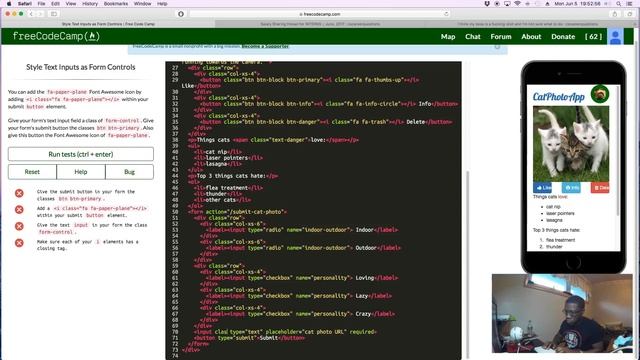Open the Wi-Fi status icon in menu bar
640x360 pixels.
tap(517, 3)
